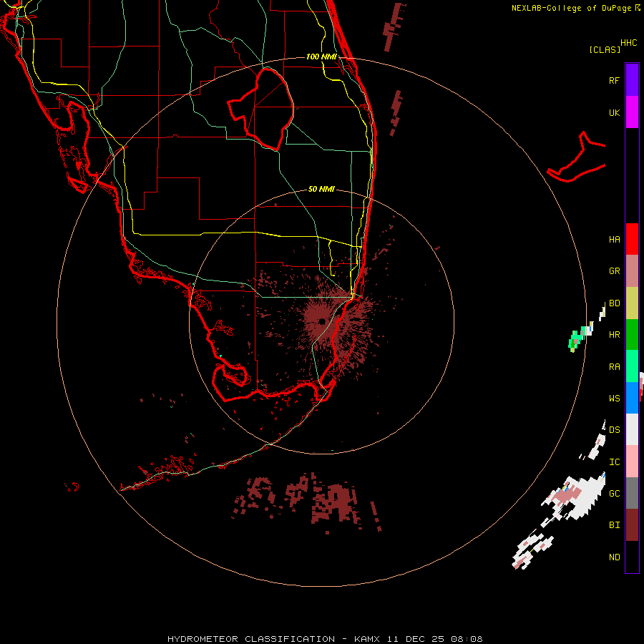This screenshot has height=644, width=644.
Task: Click the GC legend label
Action: pyautogui.click(x=614, y=494)
